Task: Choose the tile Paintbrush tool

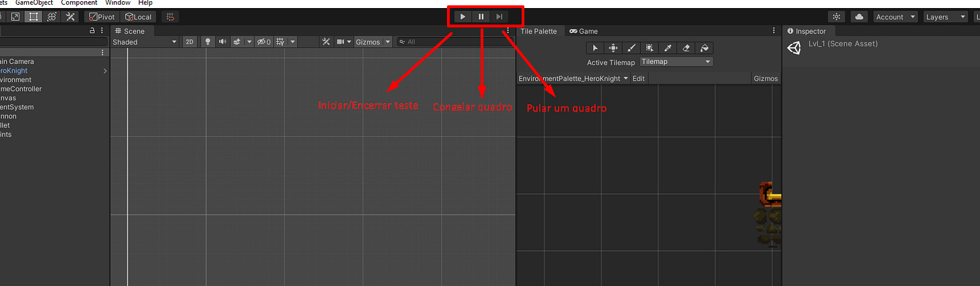Action: click(631, 48)
